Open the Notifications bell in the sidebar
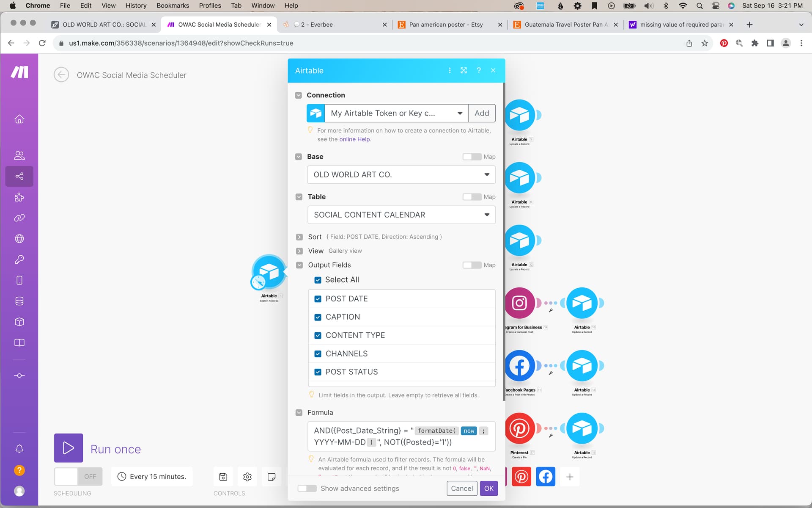Screen dimensions: 812x508 tap(19, 449)
